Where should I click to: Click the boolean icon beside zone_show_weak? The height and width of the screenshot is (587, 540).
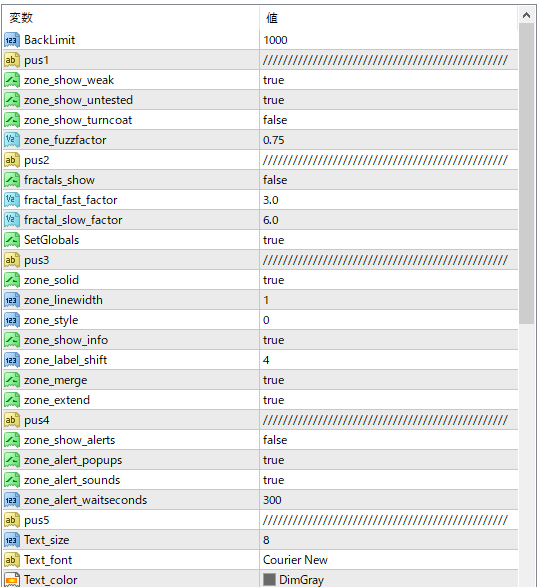12,80
